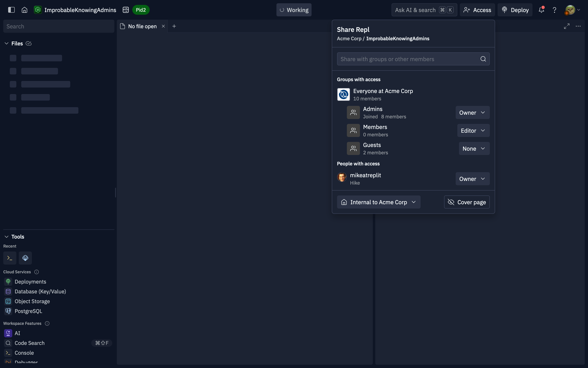Toggle the sidebar panel icon
The width and height of the screenshot is (588, 368).
11,10
